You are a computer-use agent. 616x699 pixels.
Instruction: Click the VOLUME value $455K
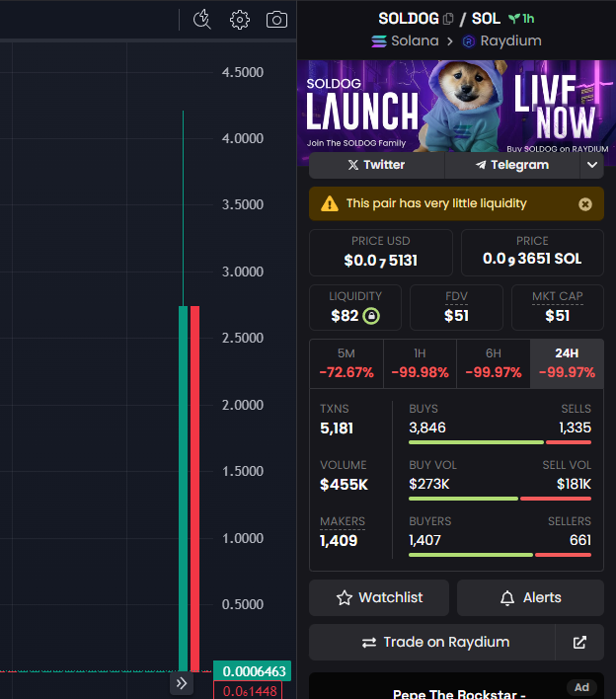tap(345, 485)
